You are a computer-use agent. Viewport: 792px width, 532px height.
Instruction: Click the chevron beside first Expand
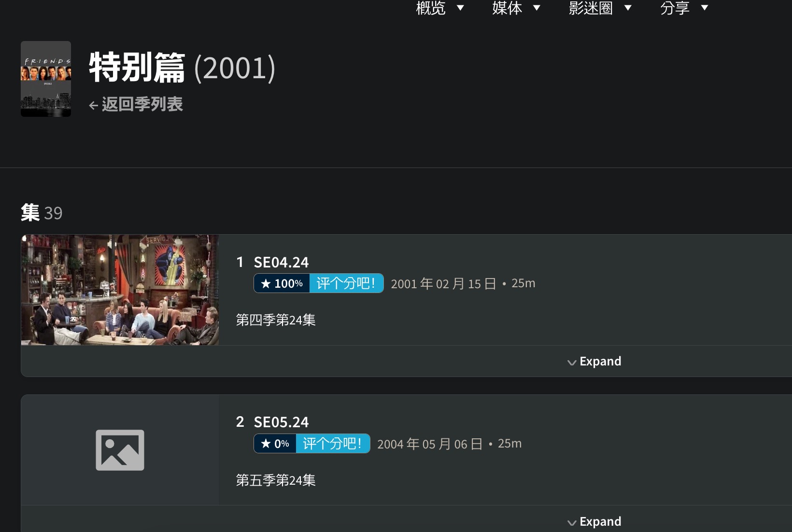[x=572, y=363]
